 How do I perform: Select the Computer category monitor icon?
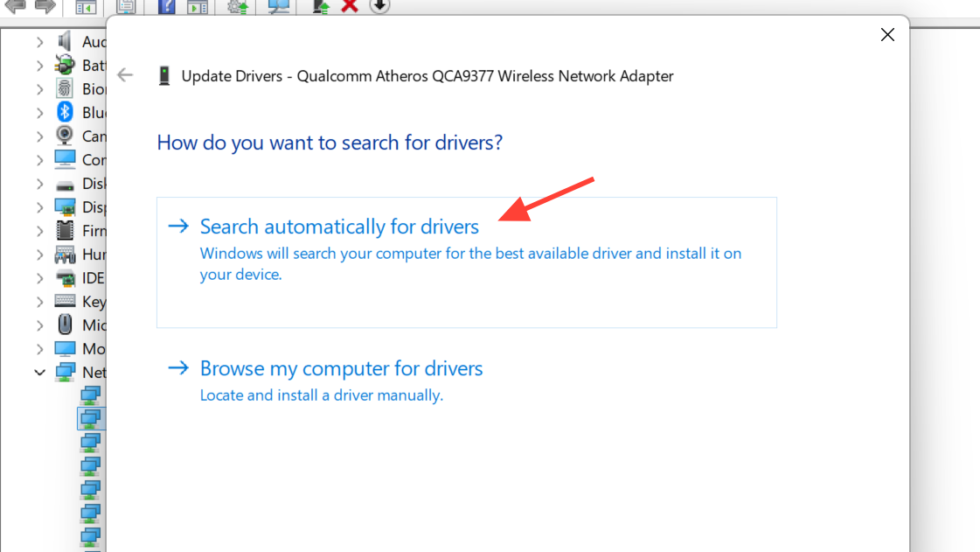[65, 159]
